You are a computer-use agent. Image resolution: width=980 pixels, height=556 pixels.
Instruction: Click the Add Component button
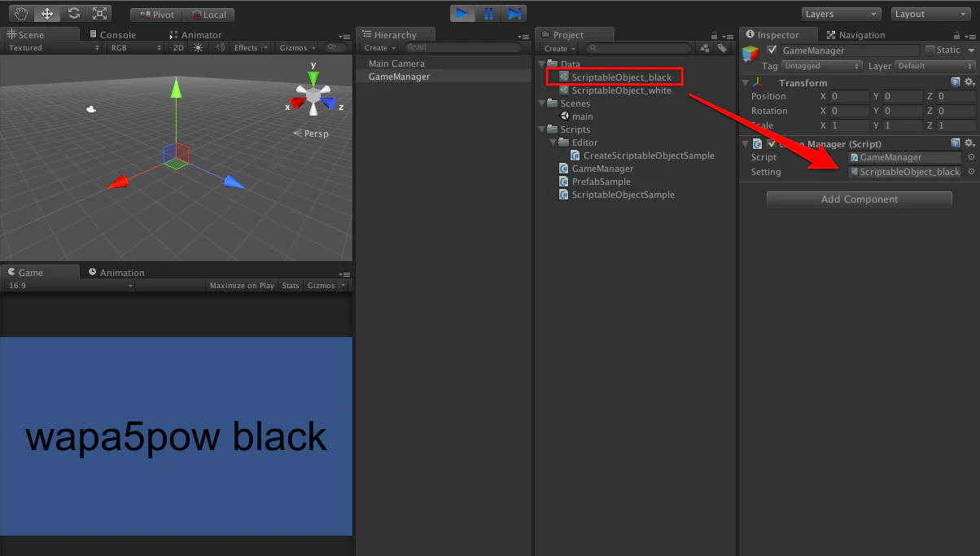click(860, 199)
